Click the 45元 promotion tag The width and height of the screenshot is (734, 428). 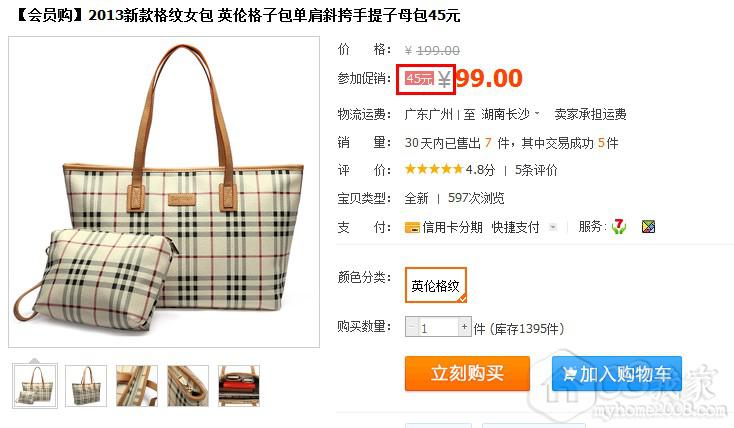419,79
